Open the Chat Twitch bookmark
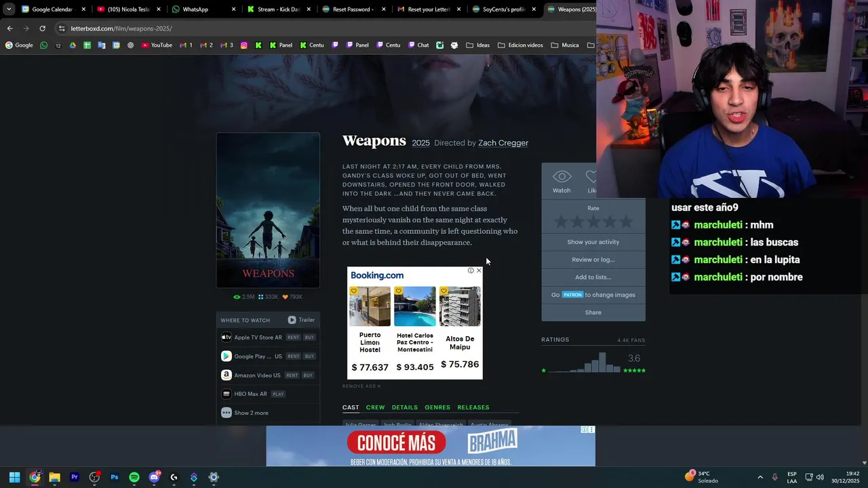The image size is (868, 488). [x=418, y=45]
